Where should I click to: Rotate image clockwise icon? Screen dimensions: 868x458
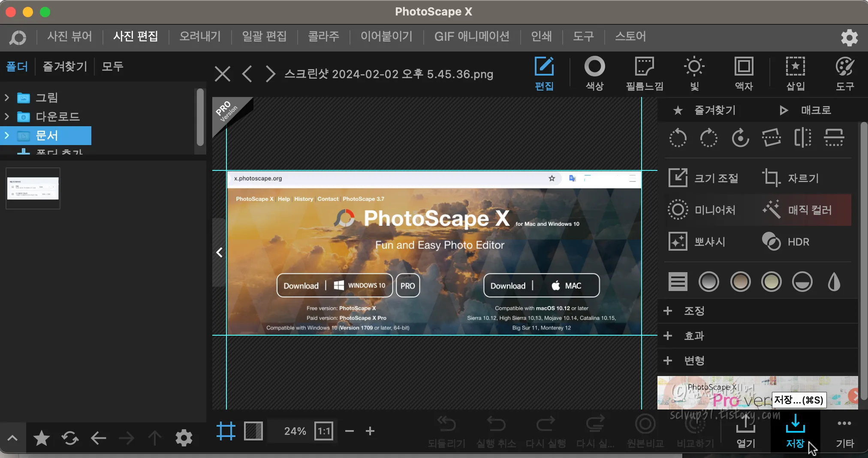coord(708,138)
